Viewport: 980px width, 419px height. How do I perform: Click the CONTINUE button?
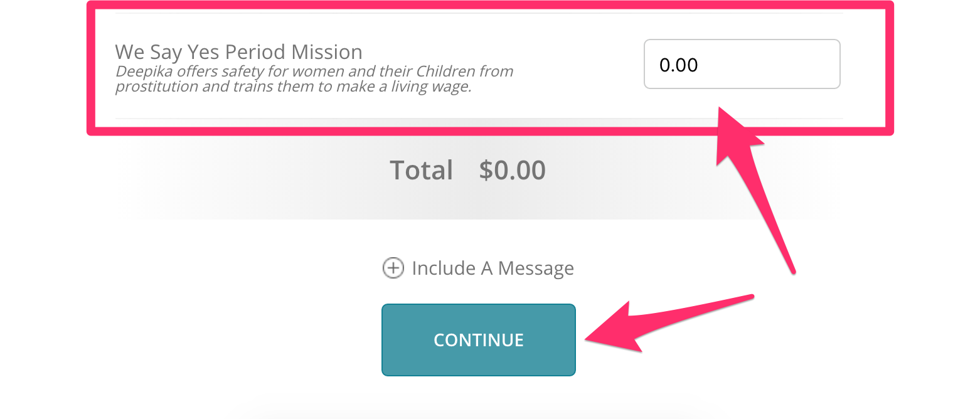pyautogui.click(x=479, y=340)
